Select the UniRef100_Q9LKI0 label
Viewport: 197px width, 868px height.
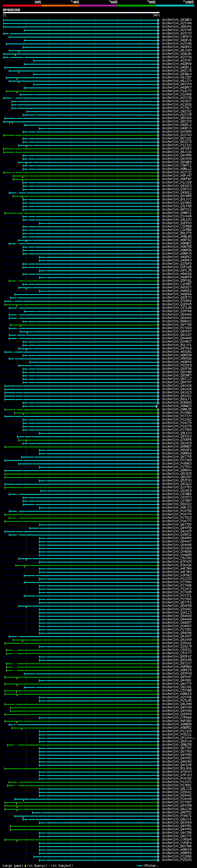pos(177,433)
